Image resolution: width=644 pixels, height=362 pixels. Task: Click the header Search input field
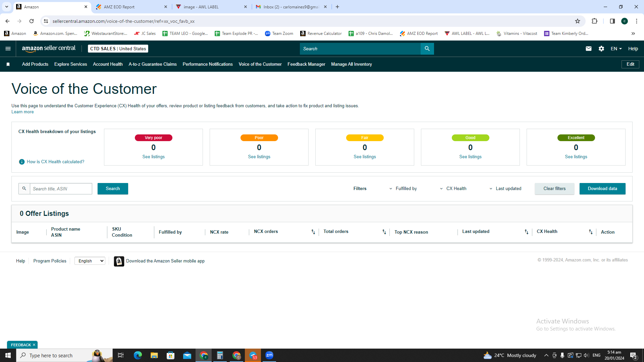(x=360, y=49)
